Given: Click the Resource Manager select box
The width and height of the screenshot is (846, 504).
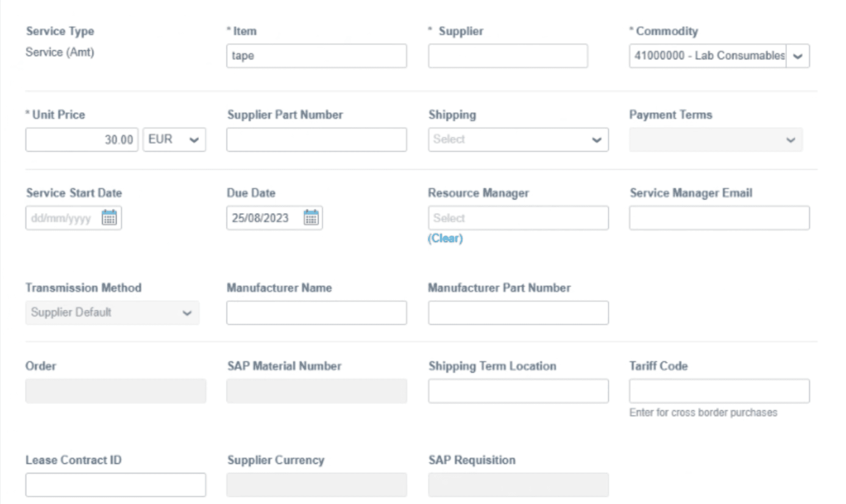Looking at the screenshot, I should (x=518, y=218).
